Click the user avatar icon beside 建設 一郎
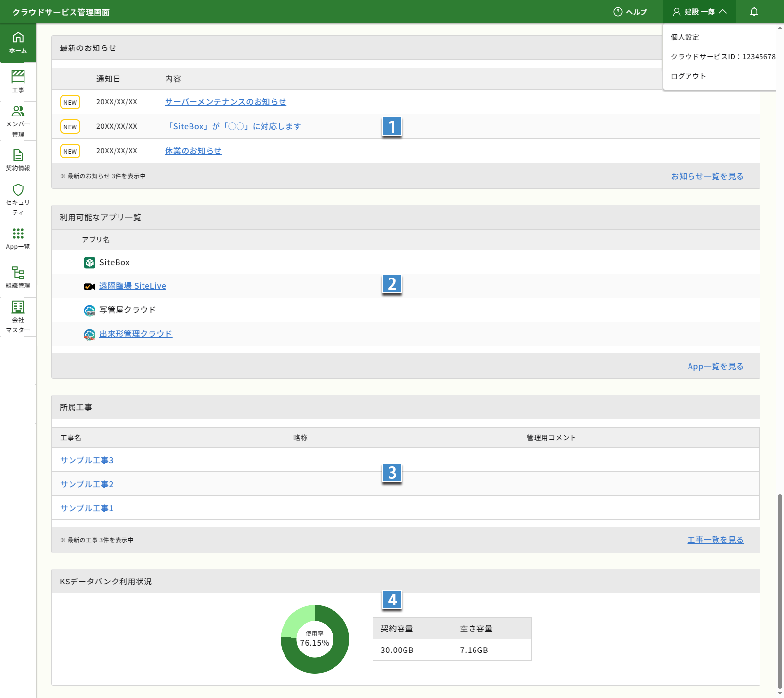The image size is (784, 698). tap(677, 12)
